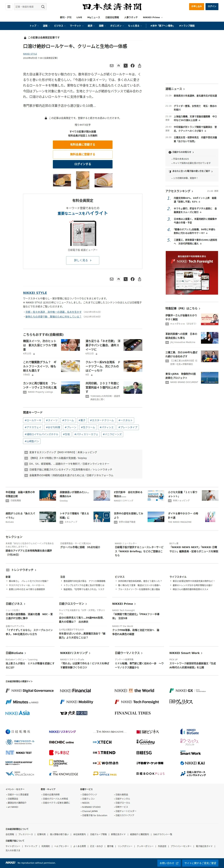The width and height of the screenshot is (224, 868).
Task: Expand the 速報 navigation dropdown
Action: [46, 26]
